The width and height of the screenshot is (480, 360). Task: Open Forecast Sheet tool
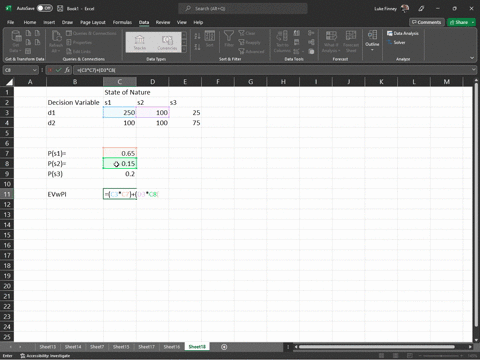click(351, 41)
